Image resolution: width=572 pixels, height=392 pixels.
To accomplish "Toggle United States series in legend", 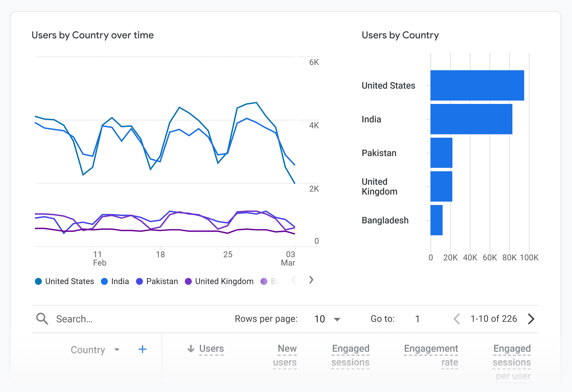I will [x=65, y=281].
